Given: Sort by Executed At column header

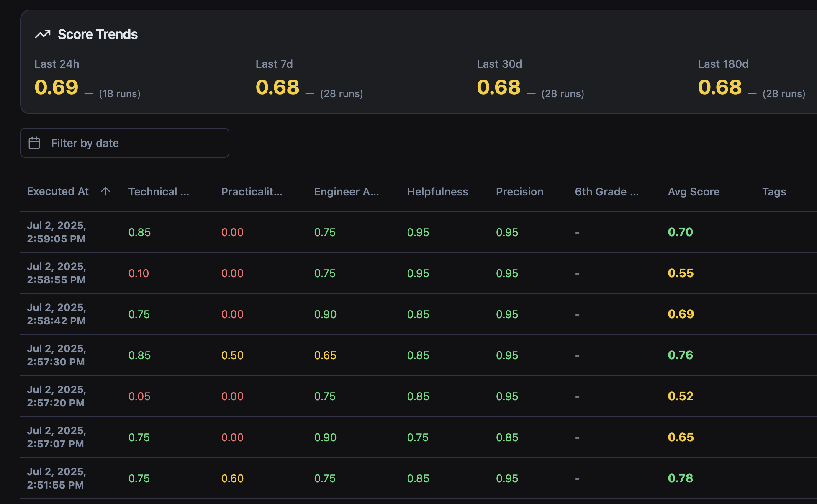Looking at the screenshot, I should click(58, 191).
